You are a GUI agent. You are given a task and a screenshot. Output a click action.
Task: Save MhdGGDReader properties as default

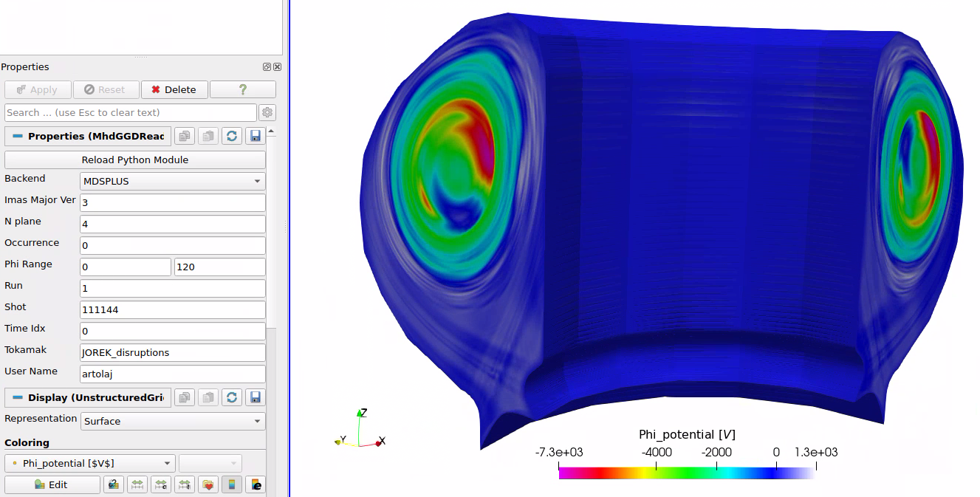click(x=256, y=136)
